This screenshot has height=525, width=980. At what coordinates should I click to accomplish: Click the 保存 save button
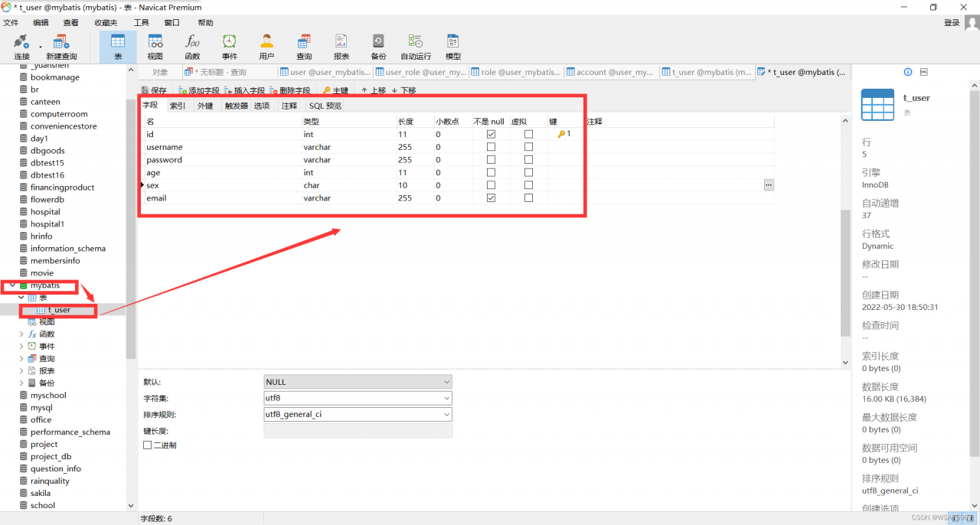[x=154, y=90]
